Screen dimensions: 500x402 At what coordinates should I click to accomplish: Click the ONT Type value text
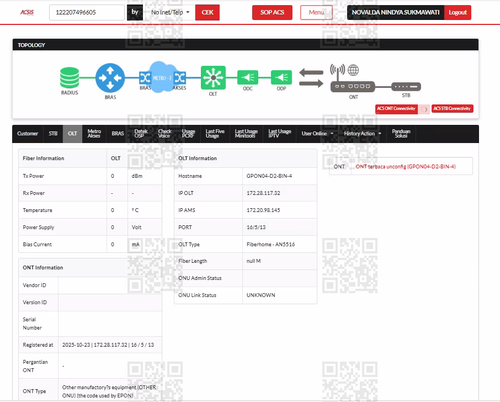click(x=109, y=392)
